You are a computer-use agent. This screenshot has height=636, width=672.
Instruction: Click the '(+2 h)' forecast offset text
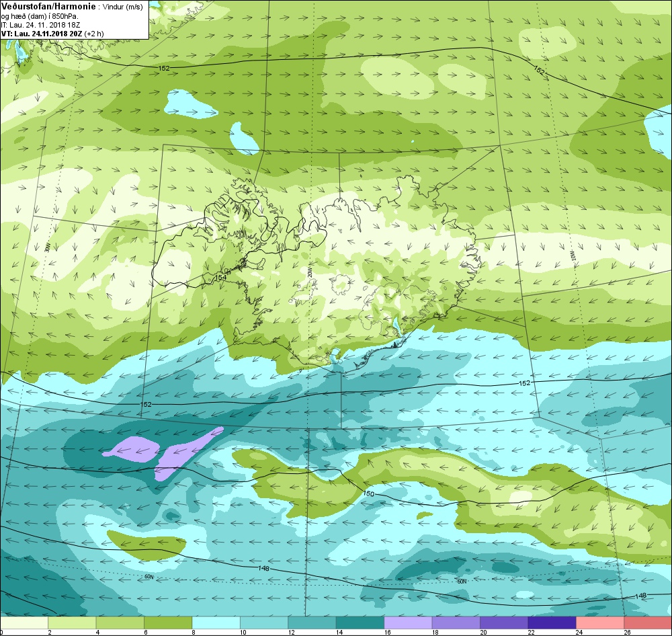pyautogui.click(x=94, y=34)
